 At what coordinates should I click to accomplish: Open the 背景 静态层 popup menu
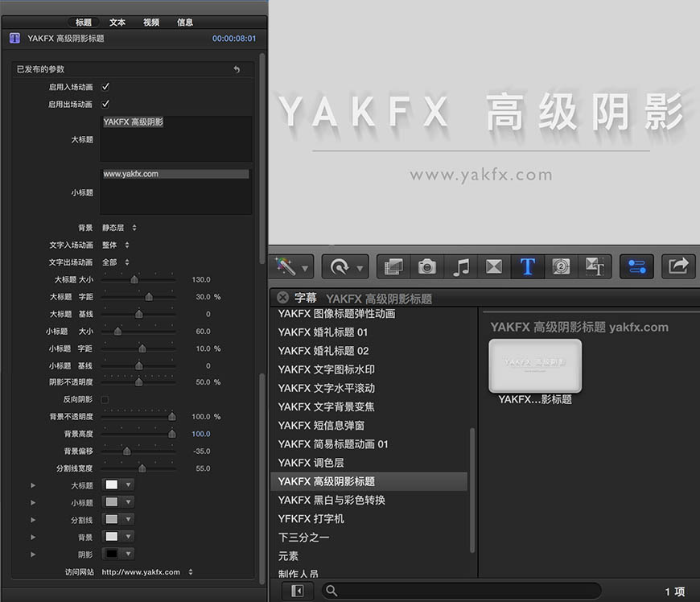pyautogui.click(x=119, y=228)
